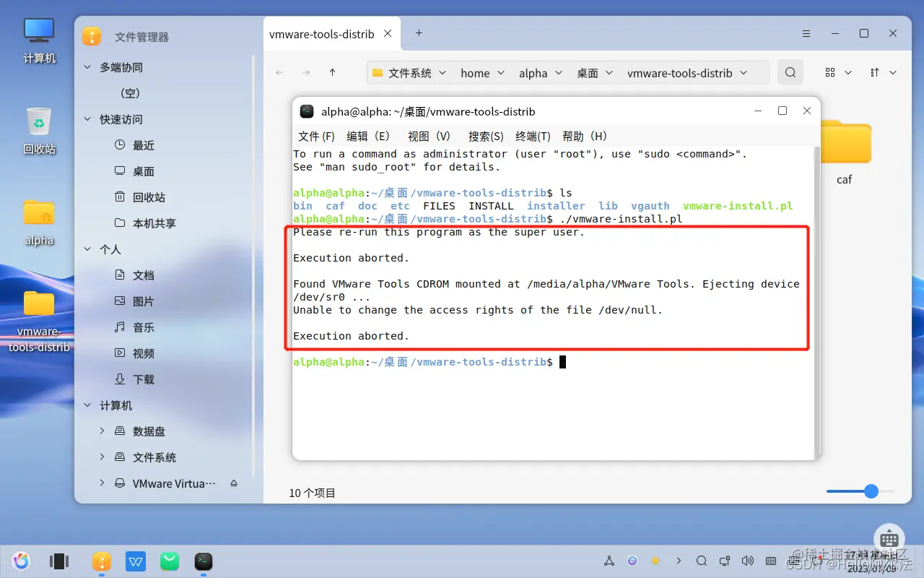Open the sort order icon in file manager
The height and width of the screenshot is (578, 924).
pos(875,72)
